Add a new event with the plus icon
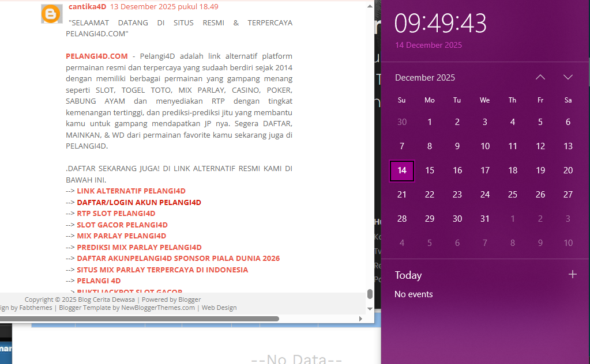 (x=572, y=275)
